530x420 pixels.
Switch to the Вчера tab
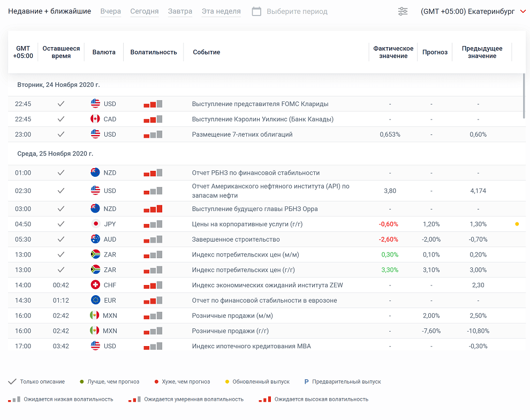(x=110, y=11)
